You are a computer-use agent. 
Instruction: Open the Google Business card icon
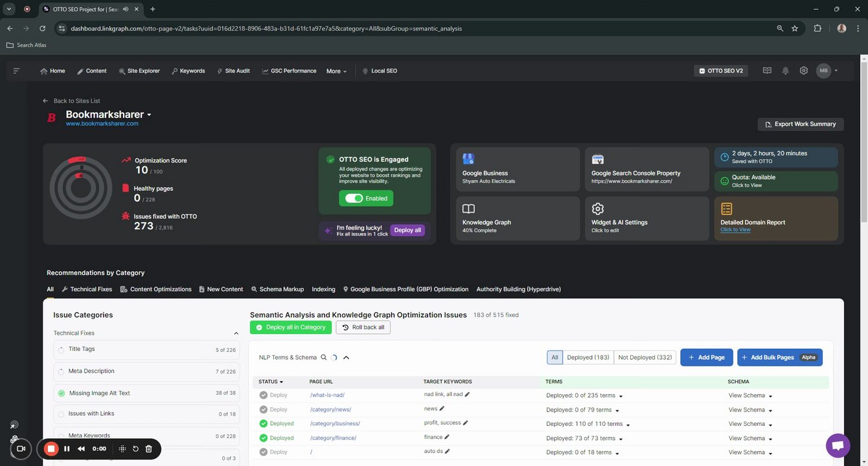coord(468,159)
